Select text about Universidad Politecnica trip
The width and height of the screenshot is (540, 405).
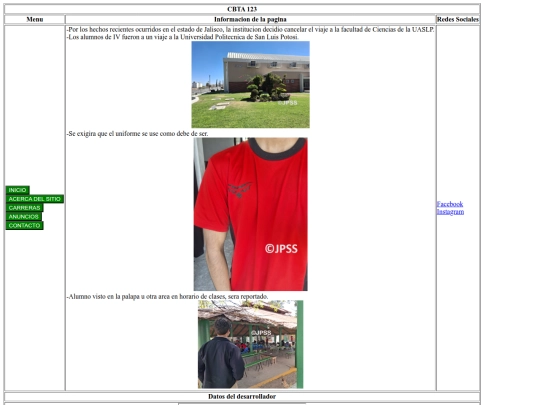coord(183,37)
